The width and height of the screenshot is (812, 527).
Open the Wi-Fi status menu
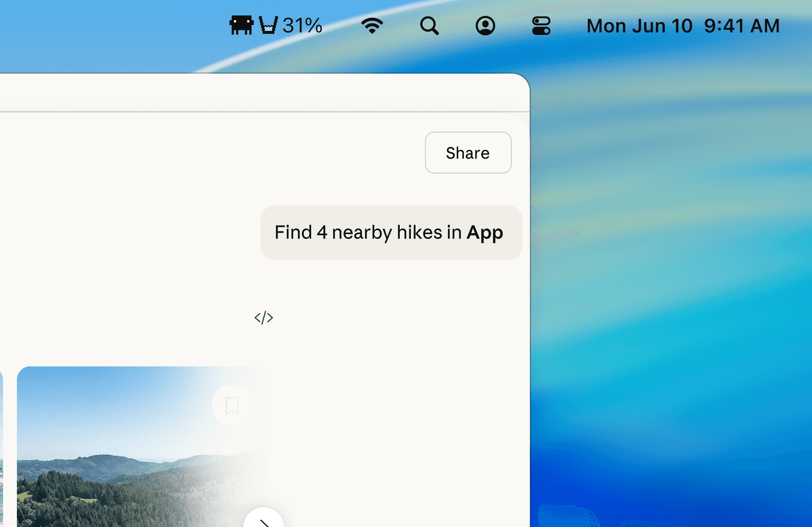[x=372, y=26]
